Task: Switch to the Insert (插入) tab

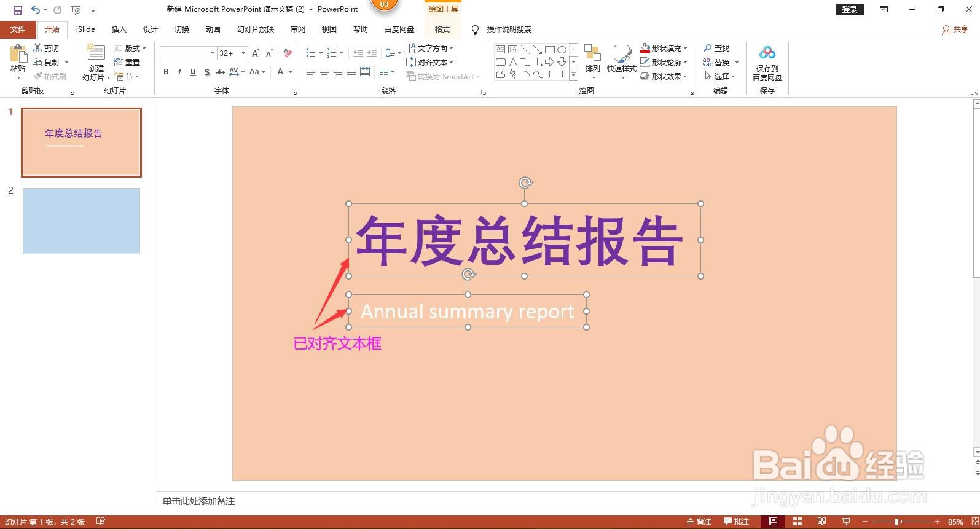Action: coord(119,29)
